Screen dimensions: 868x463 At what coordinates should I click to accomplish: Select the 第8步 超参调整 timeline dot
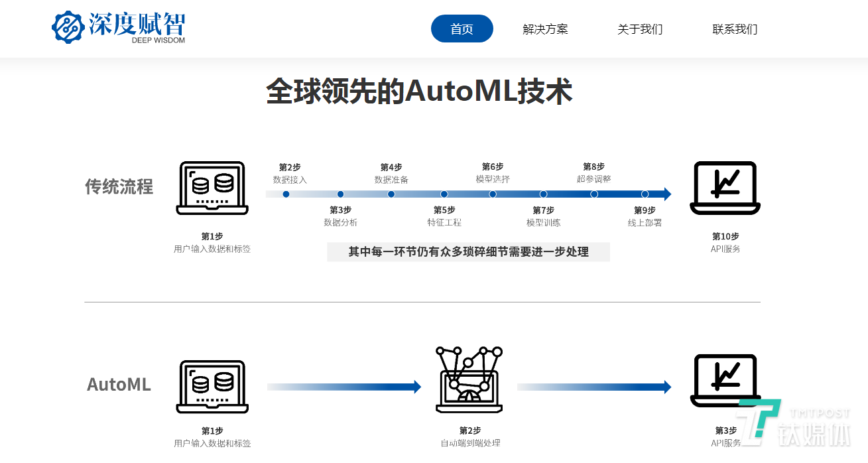[x=594, y=194]
